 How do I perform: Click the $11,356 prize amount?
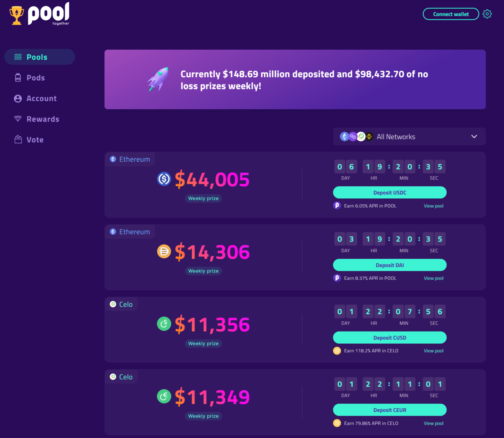click(212, 324)
